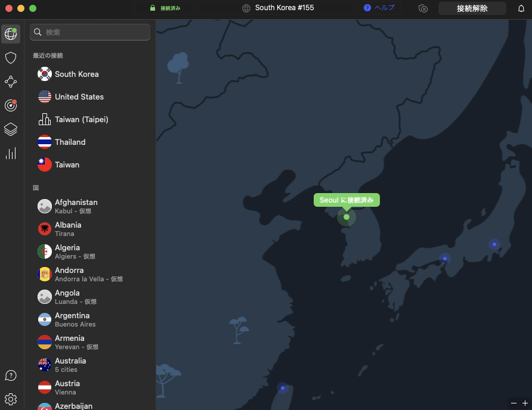Open notifications bell icon
This screenshot has height=410, width=532.
pos(521,8)
